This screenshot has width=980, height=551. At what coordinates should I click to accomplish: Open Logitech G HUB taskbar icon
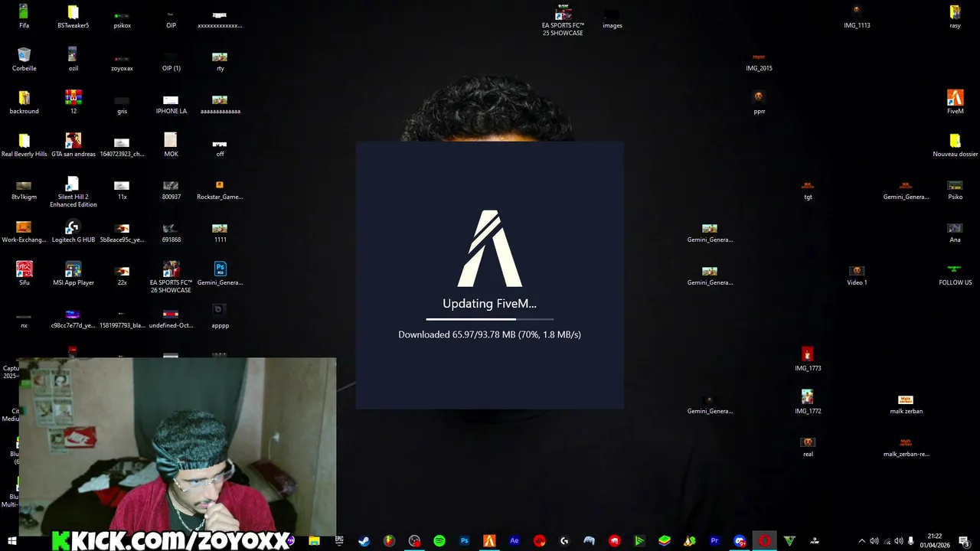click(x=564, y=540)
